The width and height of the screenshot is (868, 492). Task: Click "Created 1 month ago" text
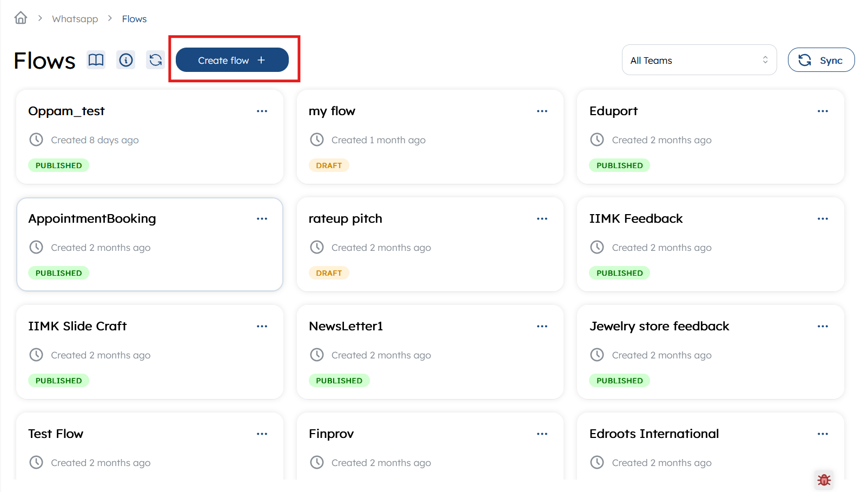[379, 140]
